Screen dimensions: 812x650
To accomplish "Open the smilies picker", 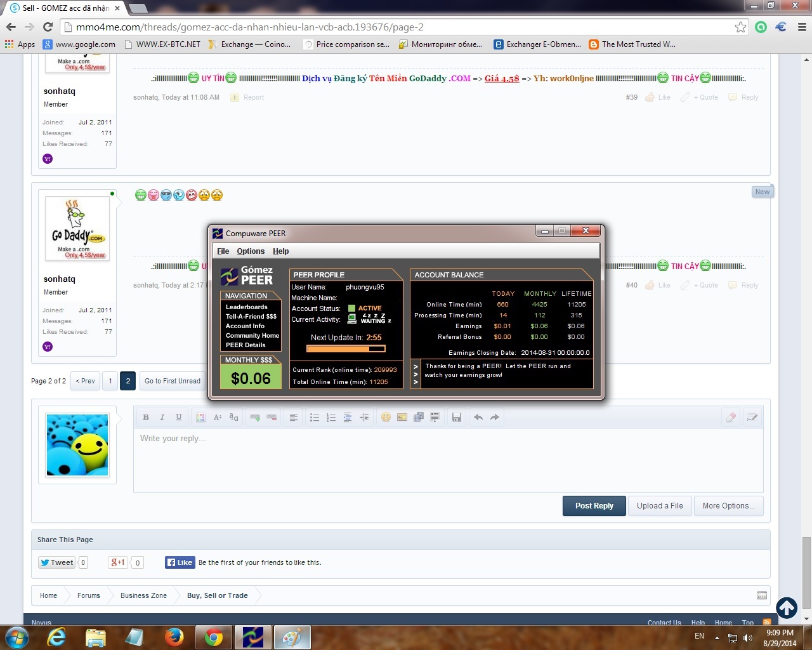I will point(386,417).
